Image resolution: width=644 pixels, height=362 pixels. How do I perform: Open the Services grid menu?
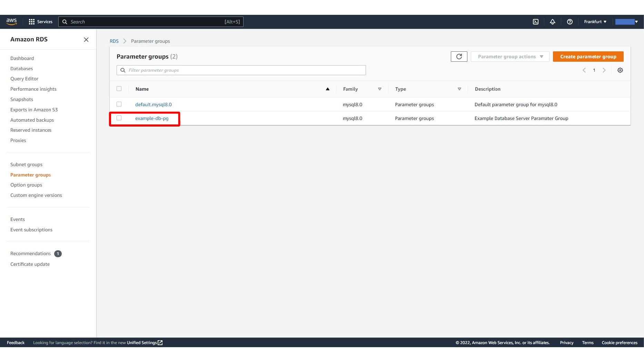(x=40, y=22)
